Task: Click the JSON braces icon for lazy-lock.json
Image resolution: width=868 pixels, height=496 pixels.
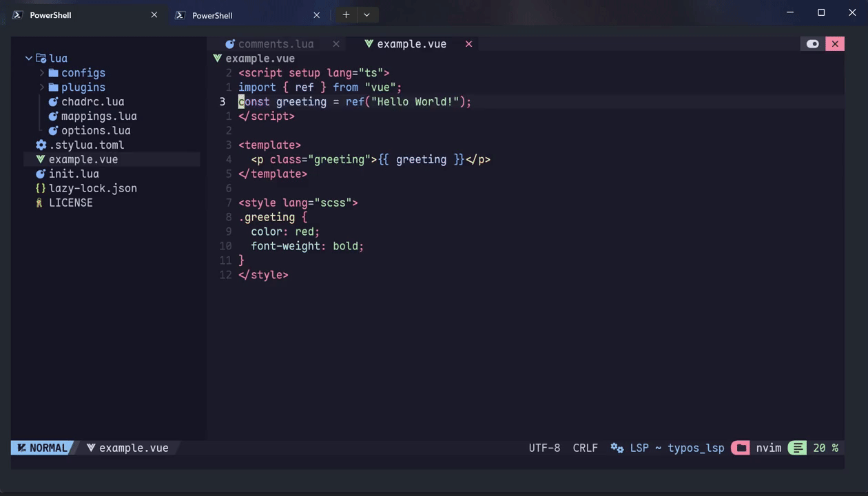Action: point(40,188)
